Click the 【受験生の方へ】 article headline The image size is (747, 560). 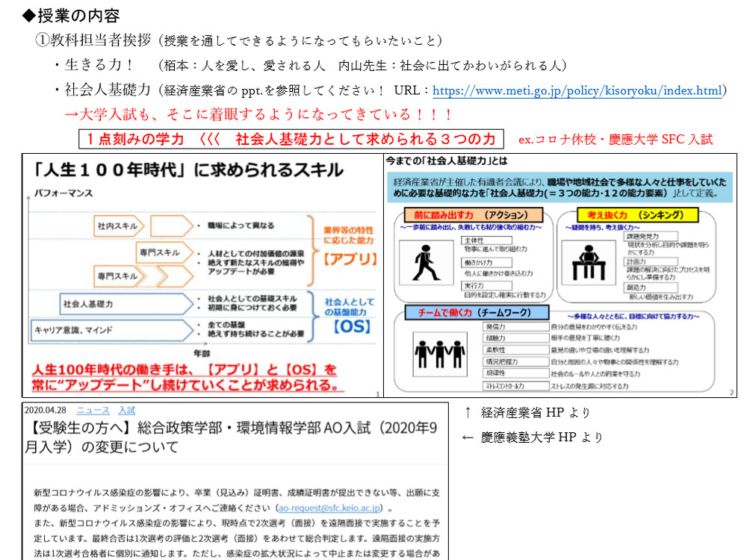point(231,437)
